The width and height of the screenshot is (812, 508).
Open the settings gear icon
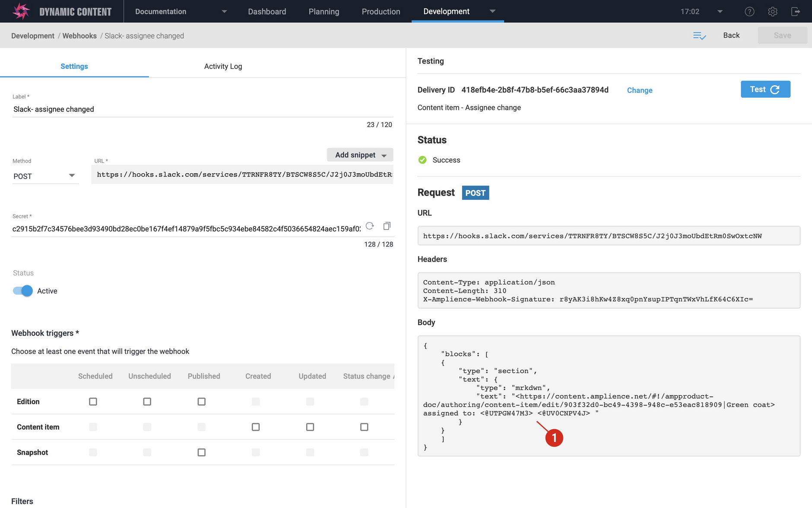pos(773,12)
